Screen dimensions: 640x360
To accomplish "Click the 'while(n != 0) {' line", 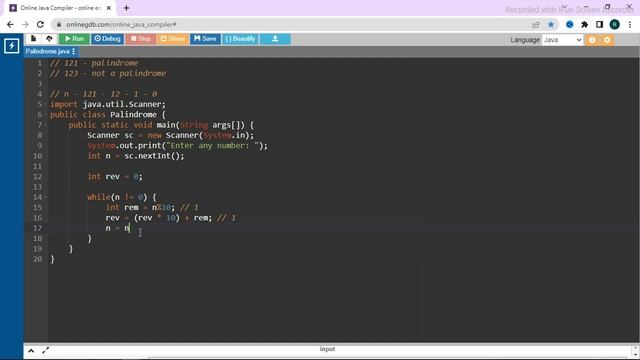I will 122,197.
